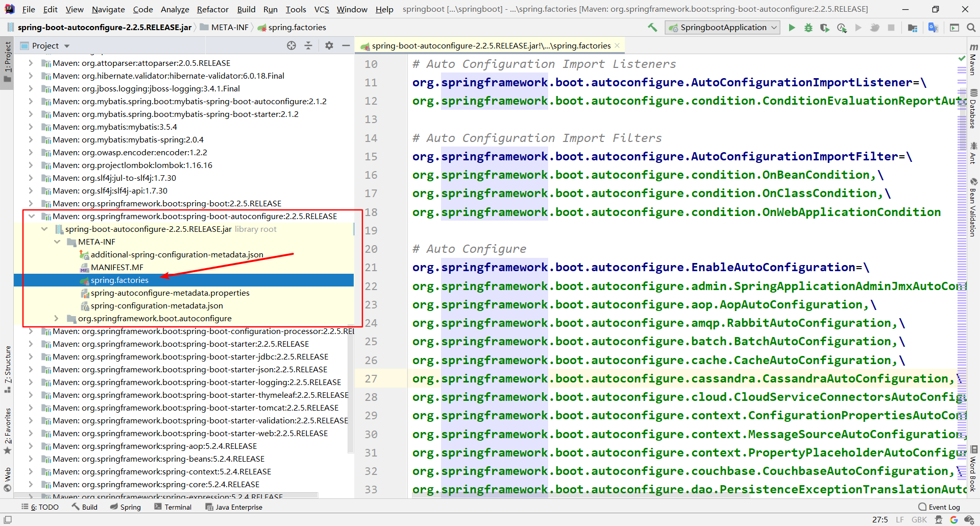
Task: Open the 6: TODO tool window
Action: [40, 507]
